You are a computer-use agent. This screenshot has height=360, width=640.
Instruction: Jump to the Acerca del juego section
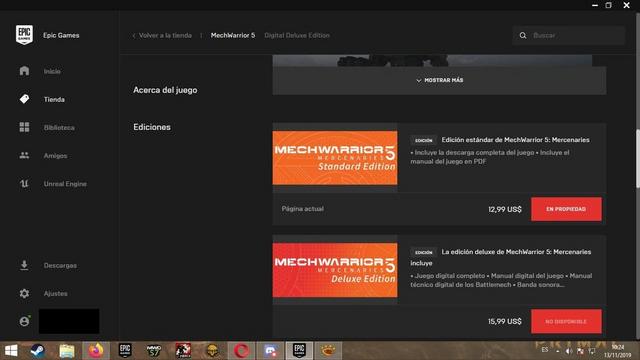pyautogui.click(x=165, y=90)
